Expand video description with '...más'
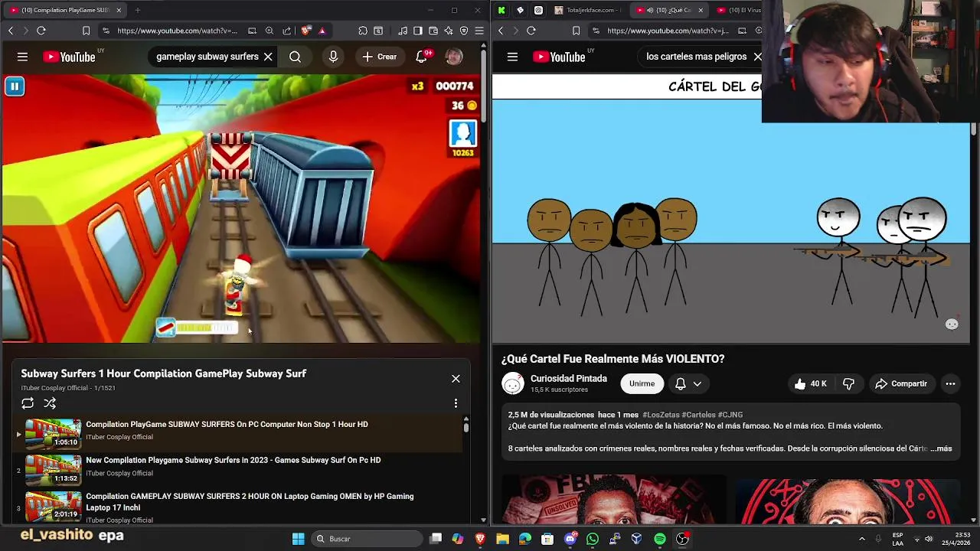Image resolution: width=980 pixels, height=551 pixels. pyautogui.click(x=941, y=448)
